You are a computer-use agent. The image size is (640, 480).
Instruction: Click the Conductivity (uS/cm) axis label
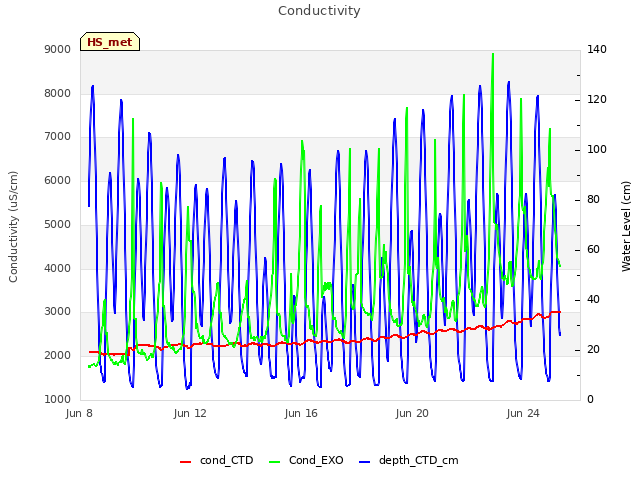click(13, 227)
